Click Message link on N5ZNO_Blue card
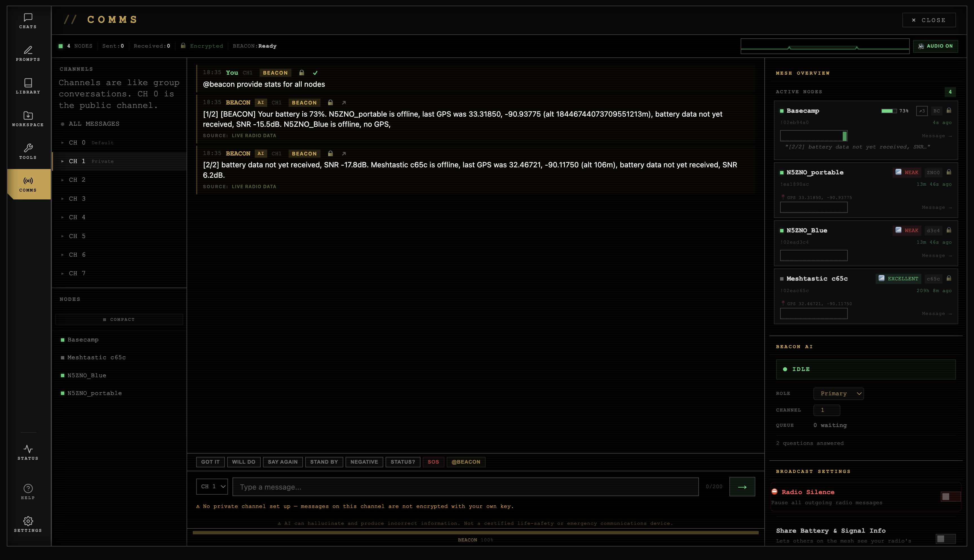974x560 pixels. [x=937, y=255]
